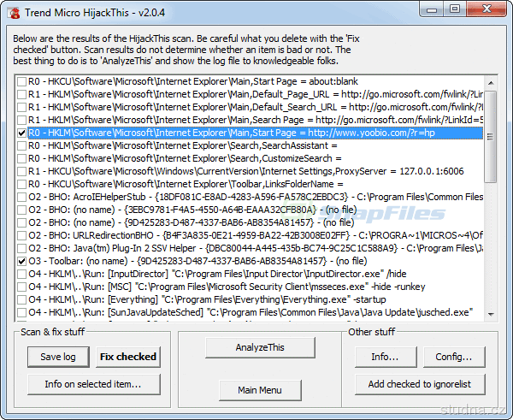This screenshot has width=513, height=420.
Task: Select the R0 HKCU Start Page = about:blank row
Action: (193, 81)
